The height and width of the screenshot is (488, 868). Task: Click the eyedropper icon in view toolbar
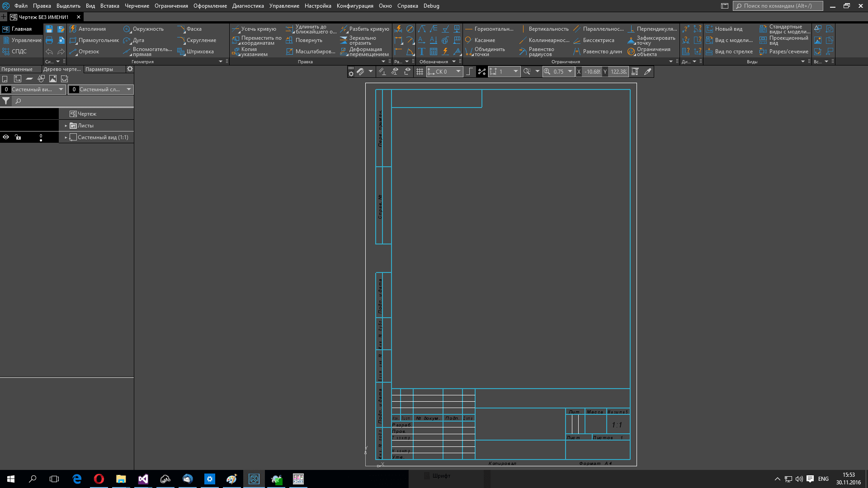point(647,71)
